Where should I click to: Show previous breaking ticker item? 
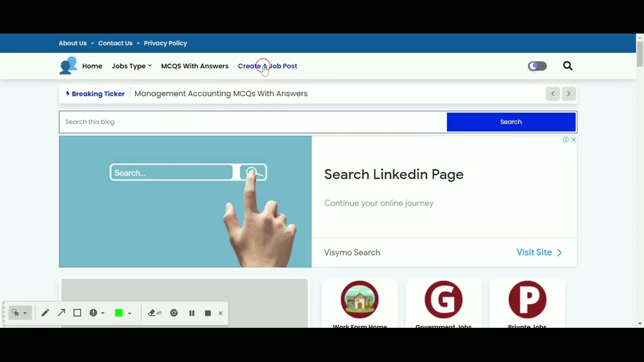pos(553,94)
